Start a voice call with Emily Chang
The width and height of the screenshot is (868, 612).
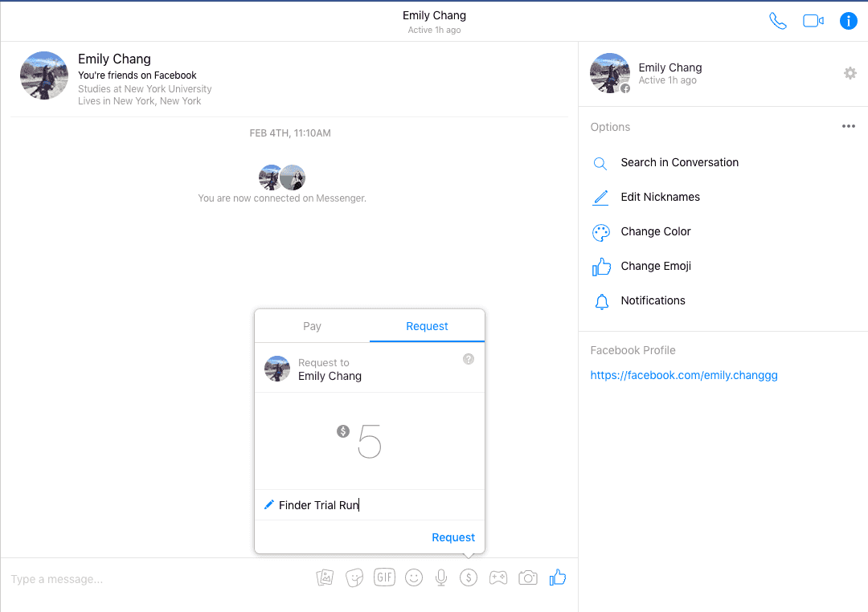click(x=777, y=21)
